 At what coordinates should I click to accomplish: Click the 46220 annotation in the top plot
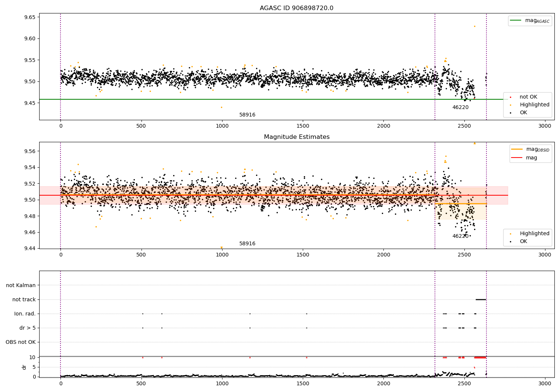click(x=460, y=108)
